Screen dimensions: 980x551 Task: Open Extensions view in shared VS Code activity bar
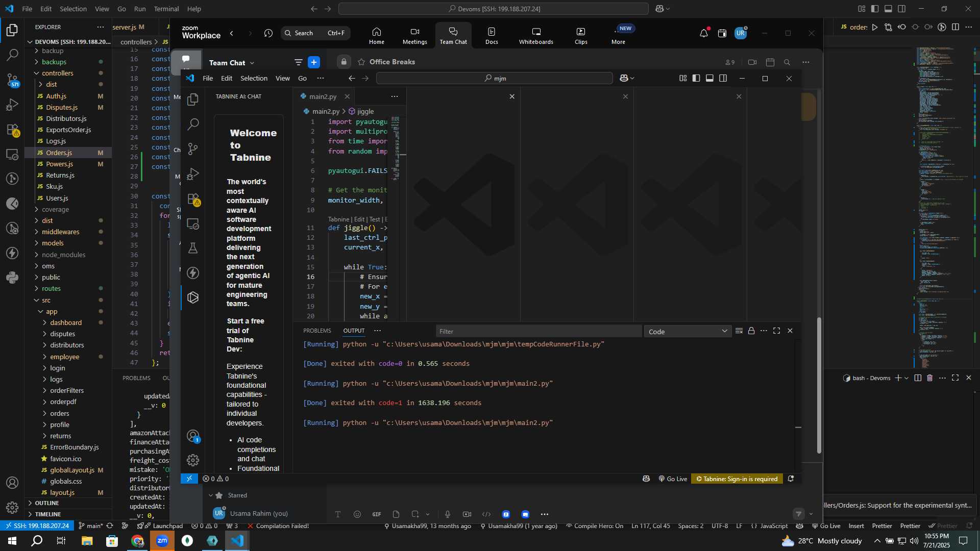(x=193, y=198)
